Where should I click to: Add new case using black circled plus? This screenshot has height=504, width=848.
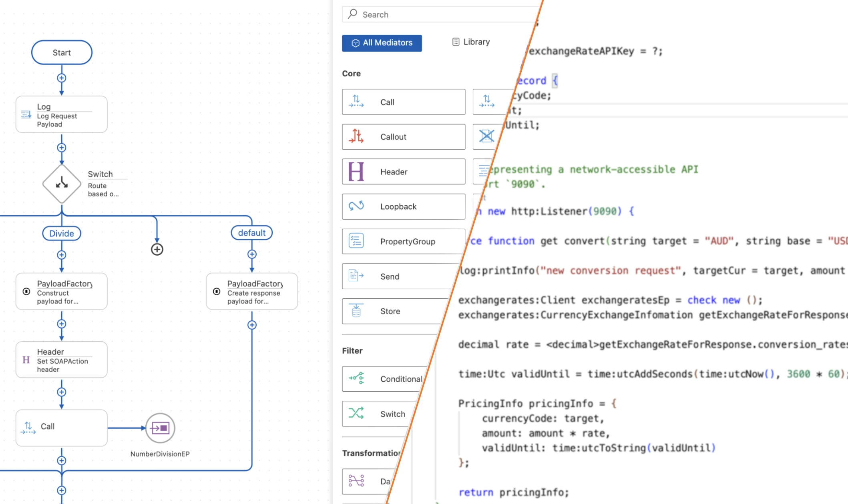click(x=157, y=250)
